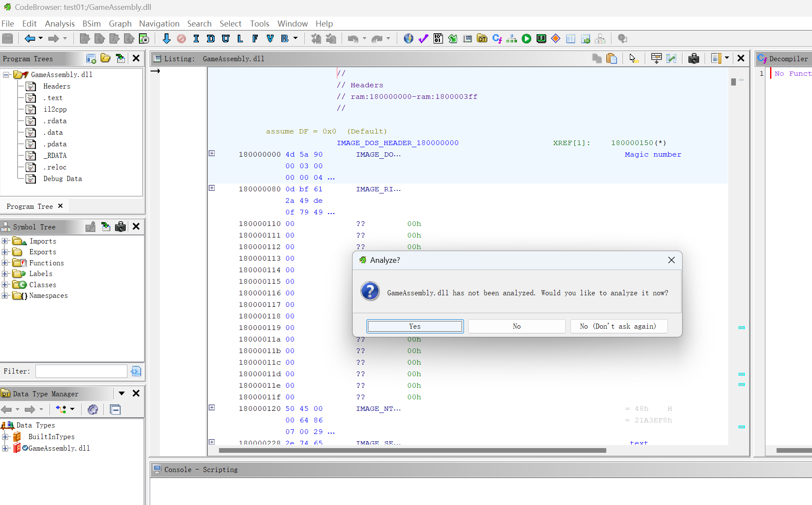Open the bookmark type dropdown arrow
This screenshot has width=812, height=505.
(x=295, y=39)
